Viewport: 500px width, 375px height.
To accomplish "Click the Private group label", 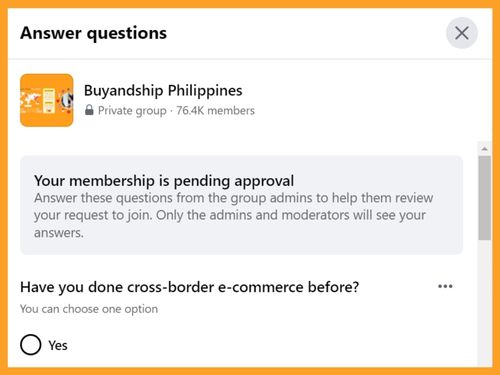I will (x=132, y=111).
